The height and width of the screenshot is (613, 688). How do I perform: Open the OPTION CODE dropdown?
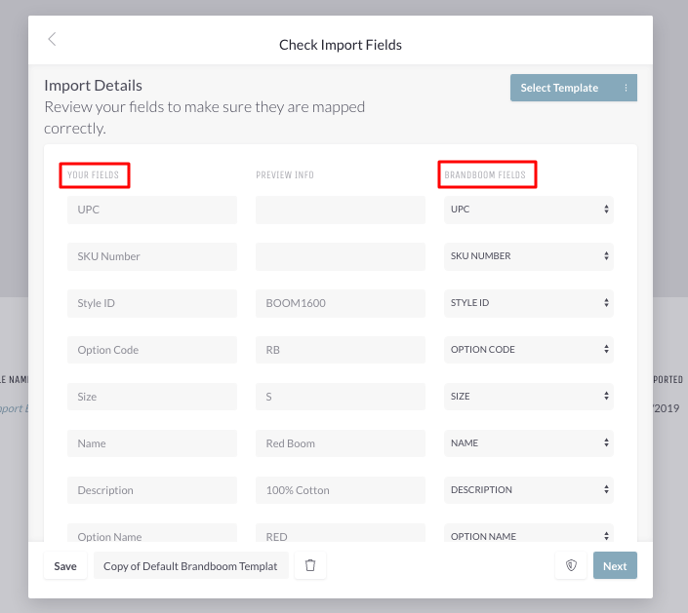point(528,350)
